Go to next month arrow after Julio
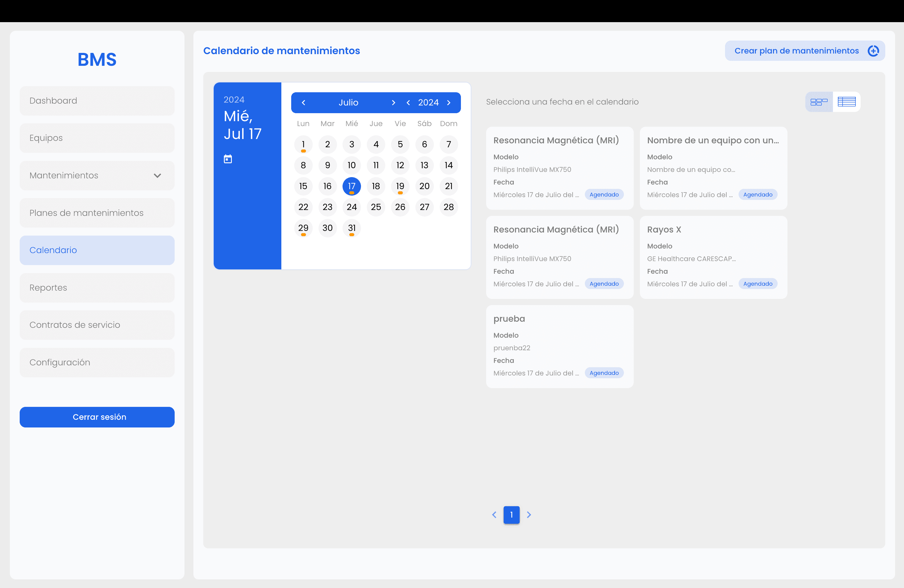The height and width of the screenshot is (588, 904). click(x=394, y=102)
